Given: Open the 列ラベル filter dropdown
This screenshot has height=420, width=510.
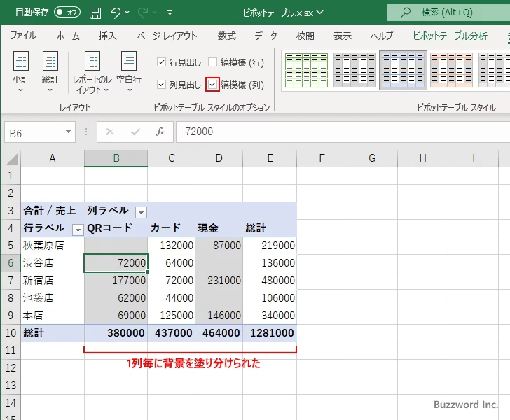Looking at the screenshot, I should click(141, 212).
